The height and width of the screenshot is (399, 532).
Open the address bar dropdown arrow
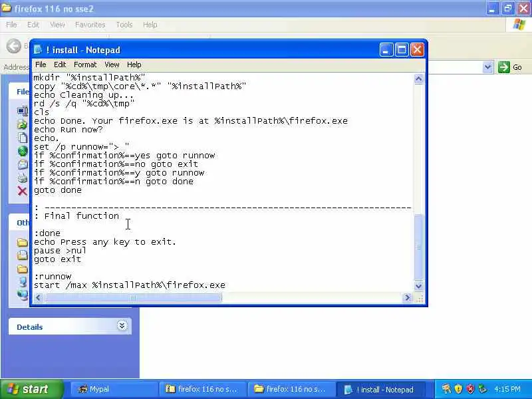coord(487,67)
